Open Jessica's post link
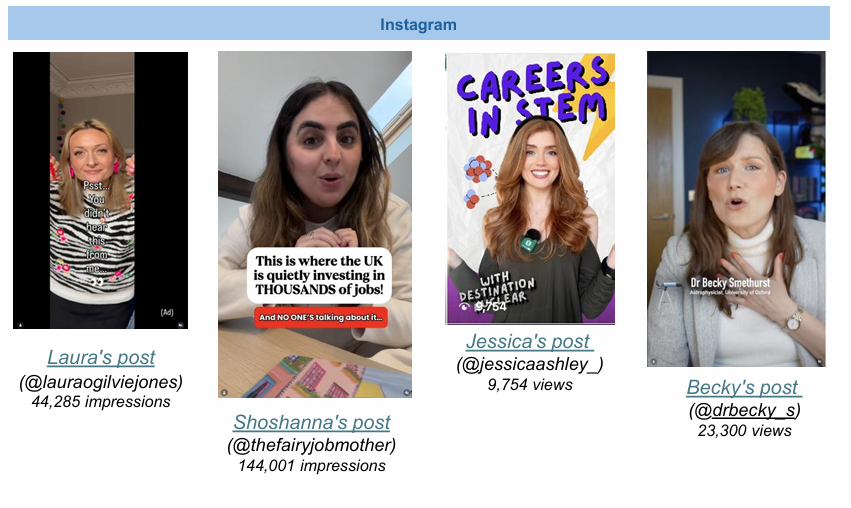851x508 pixels. pyautogui.click(x=529, y=341)
